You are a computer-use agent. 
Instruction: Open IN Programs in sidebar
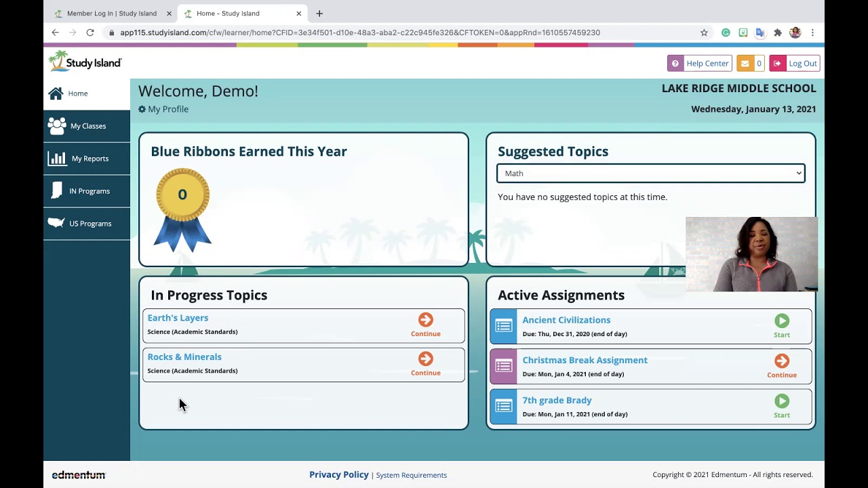point(87,191)
